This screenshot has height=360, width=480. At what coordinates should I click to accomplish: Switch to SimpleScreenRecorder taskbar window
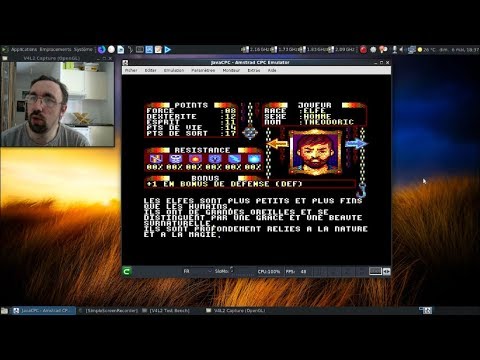click(x=109, y=311)
